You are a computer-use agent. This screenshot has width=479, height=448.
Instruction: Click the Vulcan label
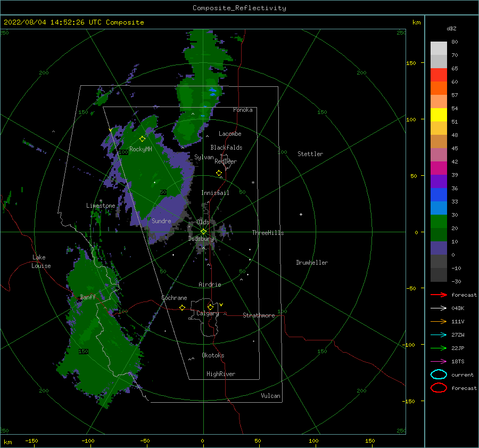tap(271, 395)
